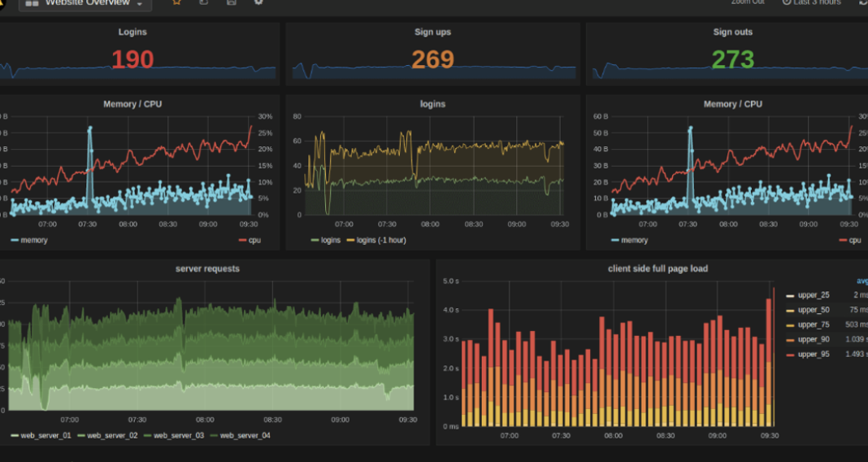Open color picker for upper_50 swatch
868x462 pixels.
coord(790,311)
